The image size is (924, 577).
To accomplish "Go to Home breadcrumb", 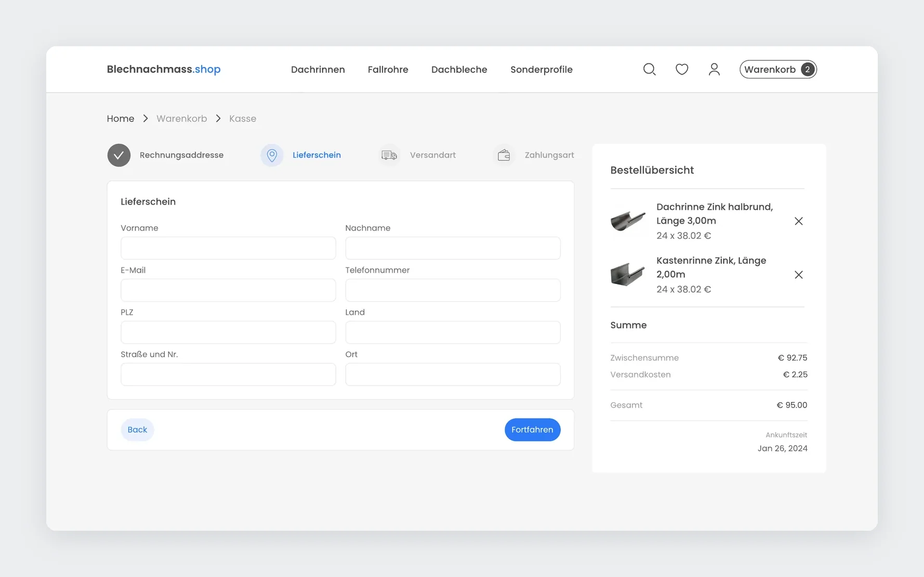I will pos(121,118).
